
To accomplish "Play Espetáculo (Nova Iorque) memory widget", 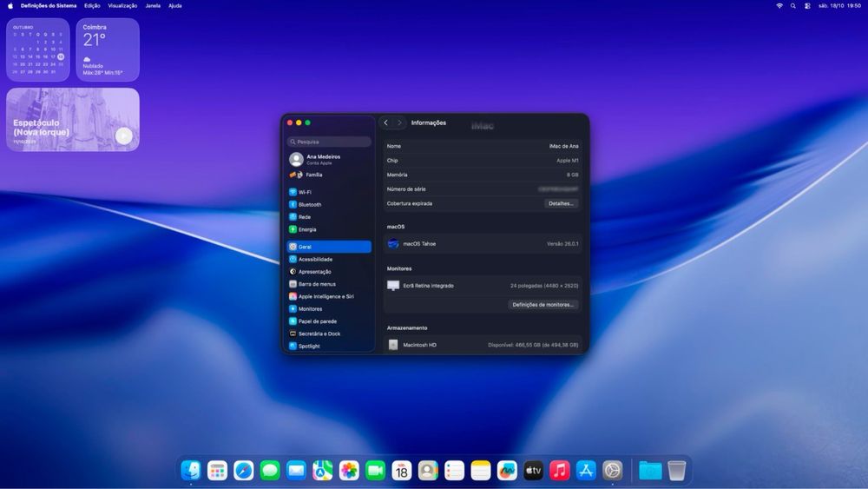I will tap(123, 135).
